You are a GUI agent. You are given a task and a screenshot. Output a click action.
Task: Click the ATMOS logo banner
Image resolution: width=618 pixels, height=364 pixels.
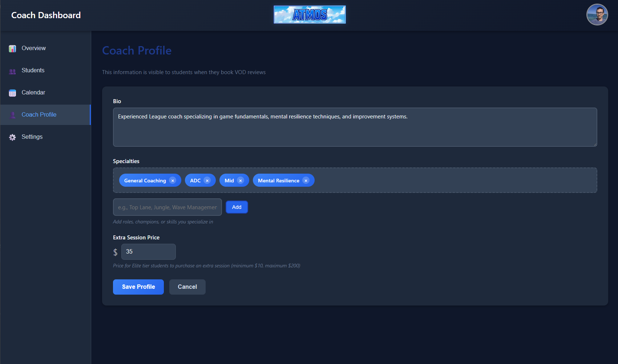point(310,15)
